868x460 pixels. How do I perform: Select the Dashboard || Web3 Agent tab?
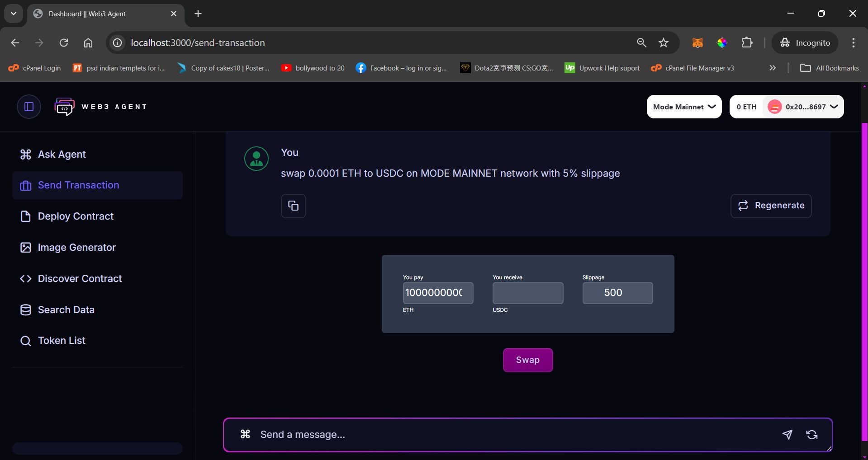[x=105, y=14]
